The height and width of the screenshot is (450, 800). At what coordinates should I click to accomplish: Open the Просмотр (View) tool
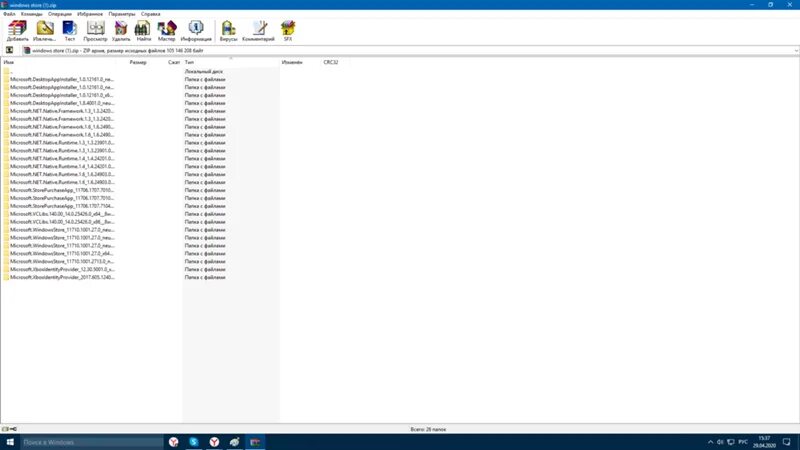[x=95, y=31]
